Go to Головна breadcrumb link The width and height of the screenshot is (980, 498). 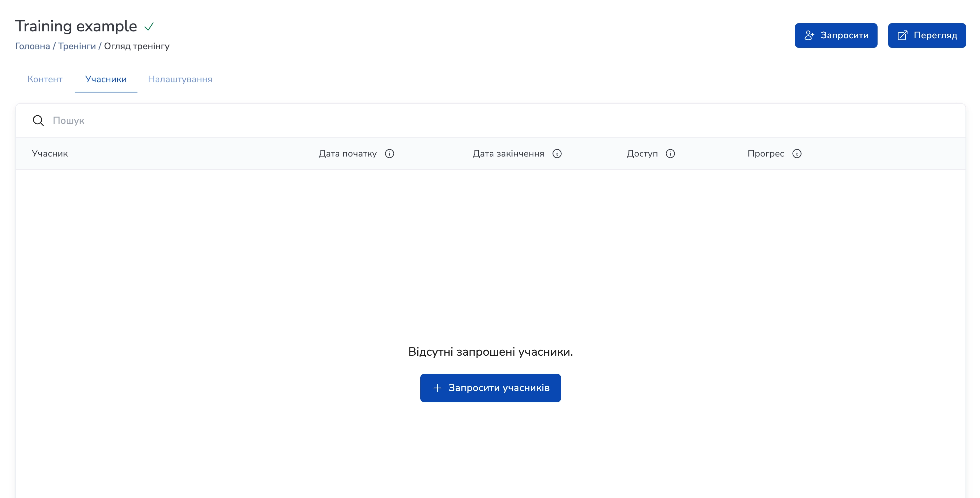coord(32,46)
